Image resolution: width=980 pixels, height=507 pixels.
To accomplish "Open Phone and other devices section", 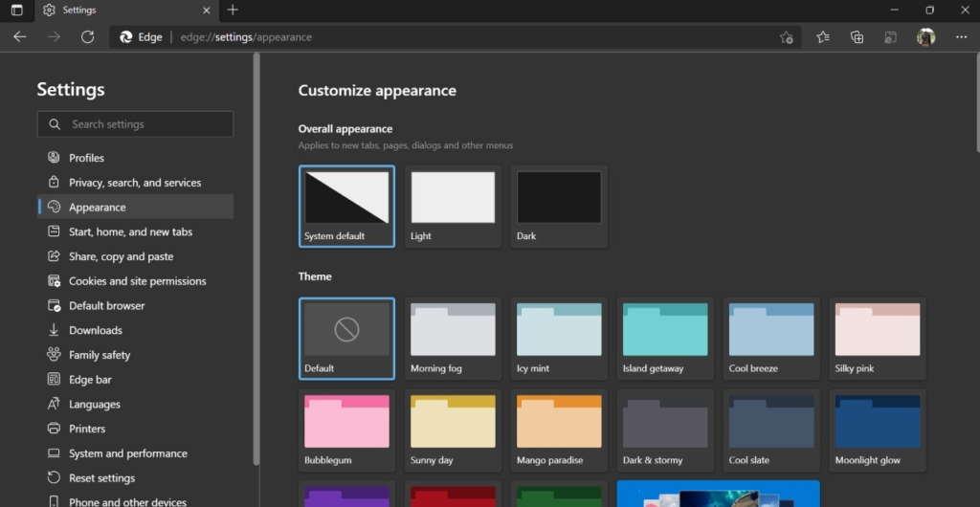I will (136, 500).
